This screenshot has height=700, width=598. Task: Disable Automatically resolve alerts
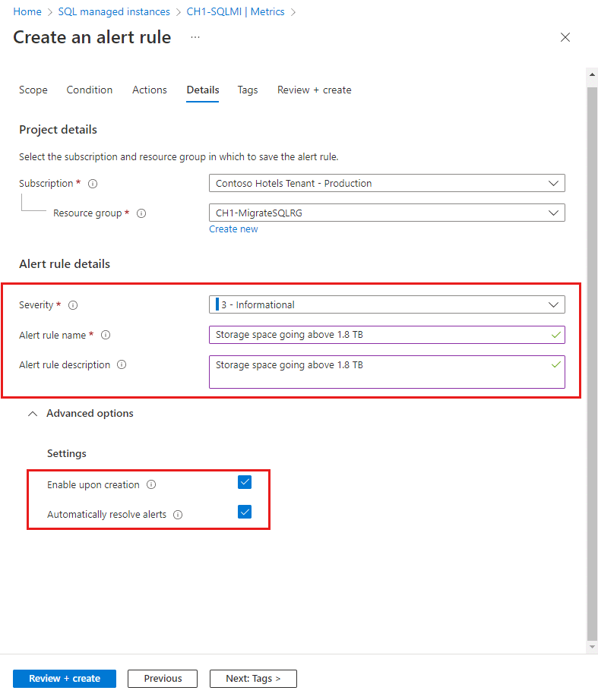coord(245,512)
